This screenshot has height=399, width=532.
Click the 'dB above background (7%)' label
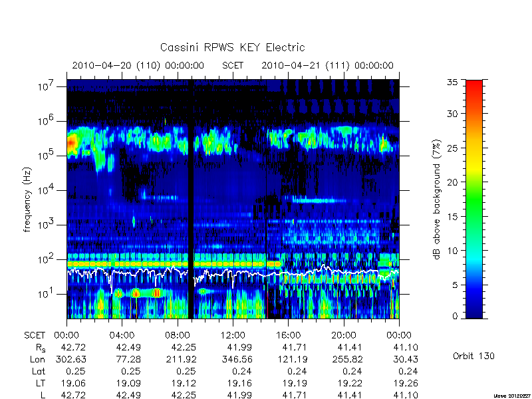coord(437,199)
